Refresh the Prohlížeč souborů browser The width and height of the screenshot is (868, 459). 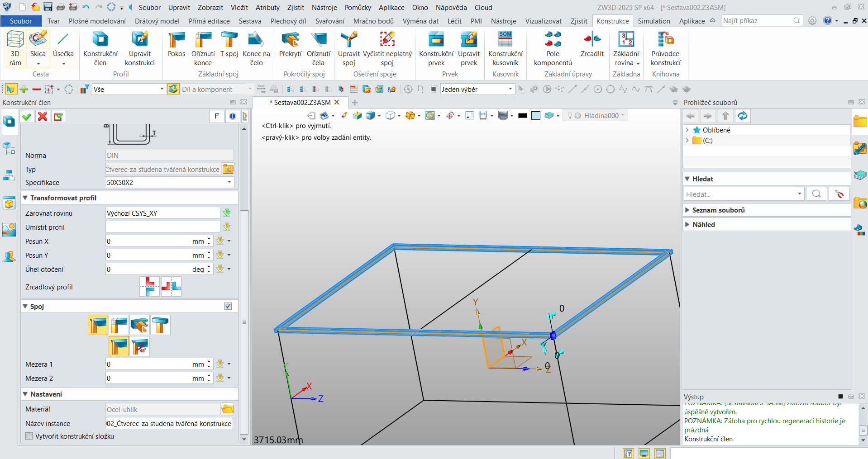tap(743, 116)
